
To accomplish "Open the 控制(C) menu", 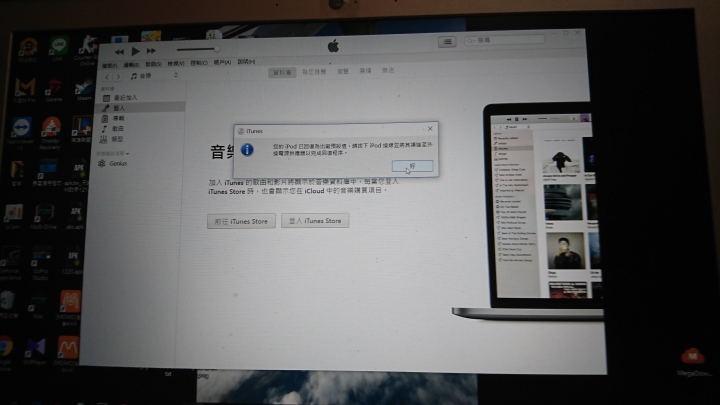I will click(x=199, y=63).
